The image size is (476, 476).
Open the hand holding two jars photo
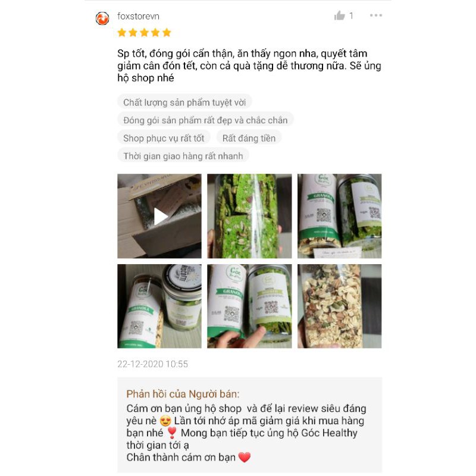(x=249, y=306)
